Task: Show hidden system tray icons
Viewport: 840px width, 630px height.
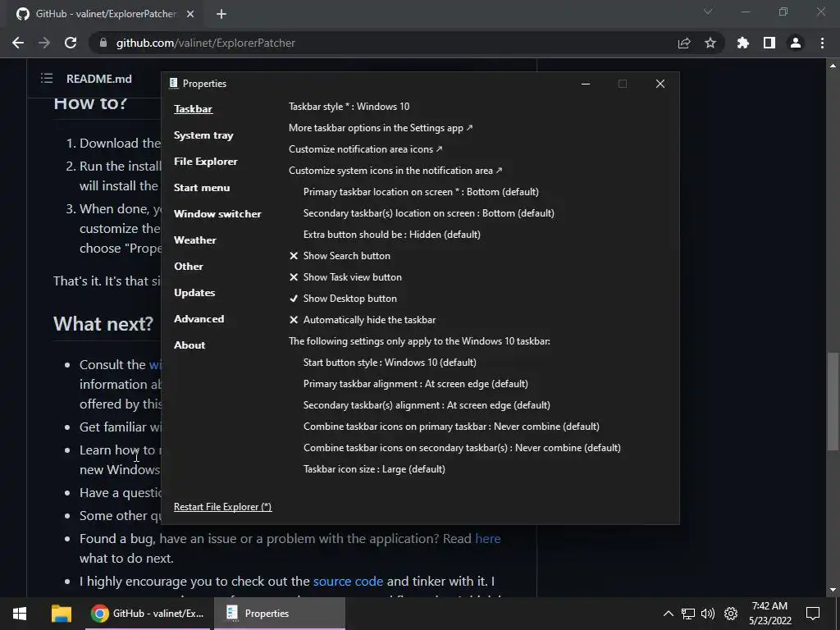Action: point(668,614)
